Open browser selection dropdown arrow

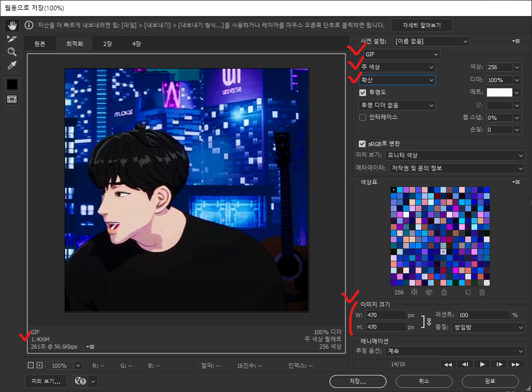point(93,381)
